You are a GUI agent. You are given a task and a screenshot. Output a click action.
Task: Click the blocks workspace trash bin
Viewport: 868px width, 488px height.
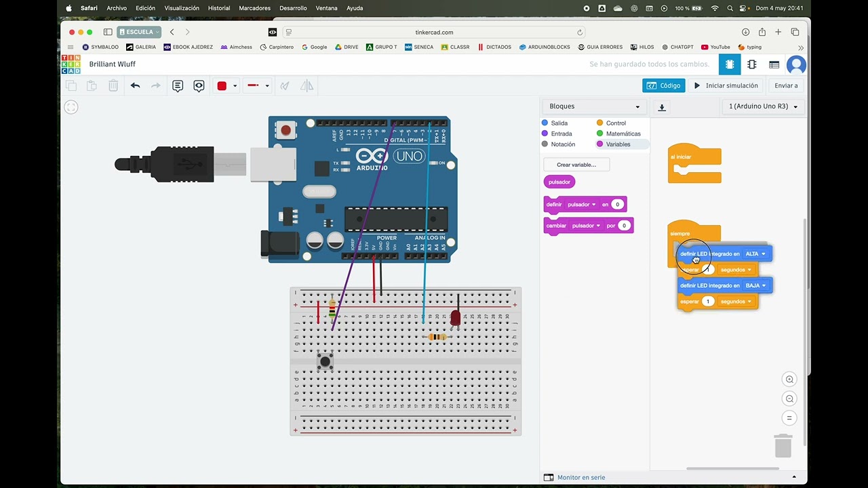click(783, 446)
